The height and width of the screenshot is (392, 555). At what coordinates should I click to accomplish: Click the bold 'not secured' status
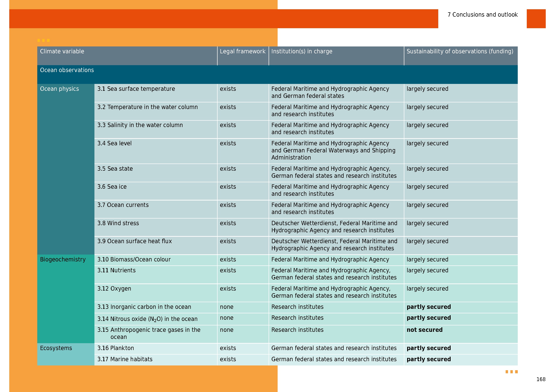(x=424, y=330)
